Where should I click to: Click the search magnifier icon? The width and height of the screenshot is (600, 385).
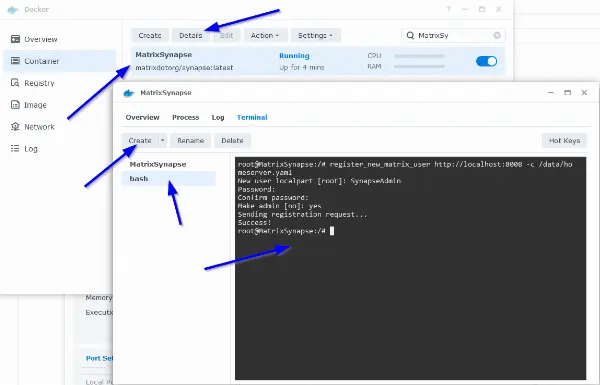coord(410,35)
